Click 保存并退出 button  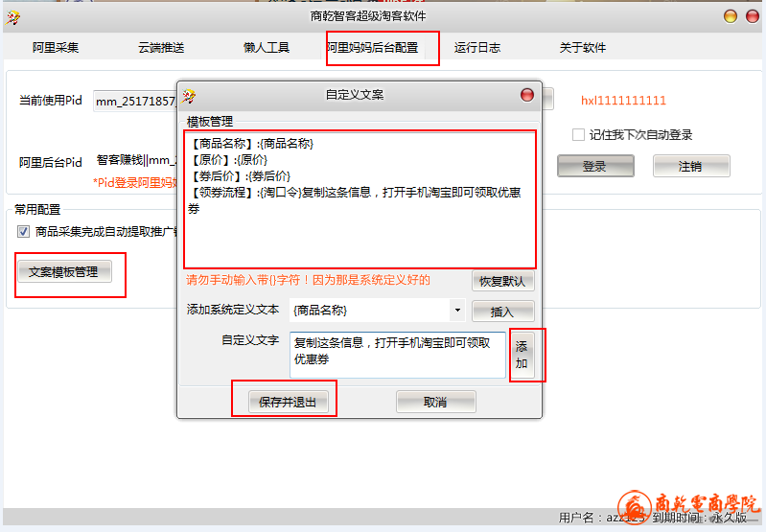coord(288,402)
